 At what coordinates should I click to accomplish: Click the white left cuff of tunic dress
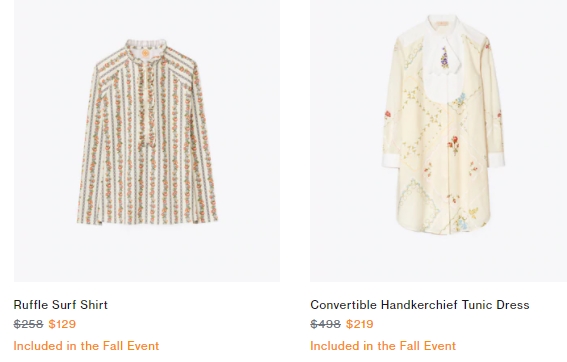[392, 160]
